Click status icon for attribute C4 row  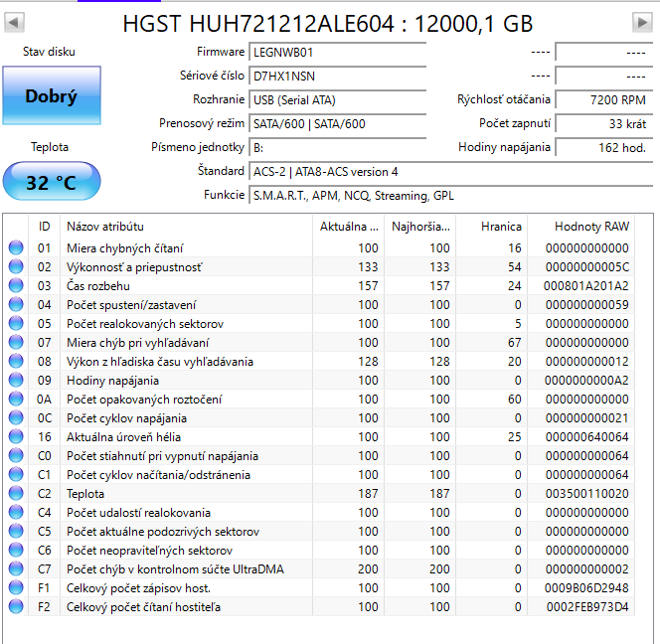(16, 512)
